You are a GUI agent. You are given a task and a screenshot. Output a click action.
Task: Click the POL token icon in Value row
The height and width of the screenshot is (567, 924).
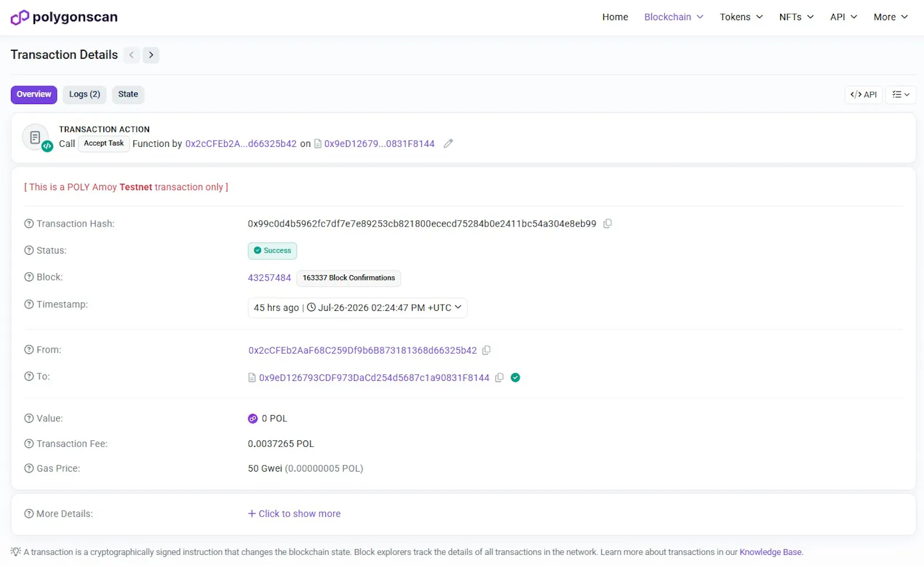[253, 418]
